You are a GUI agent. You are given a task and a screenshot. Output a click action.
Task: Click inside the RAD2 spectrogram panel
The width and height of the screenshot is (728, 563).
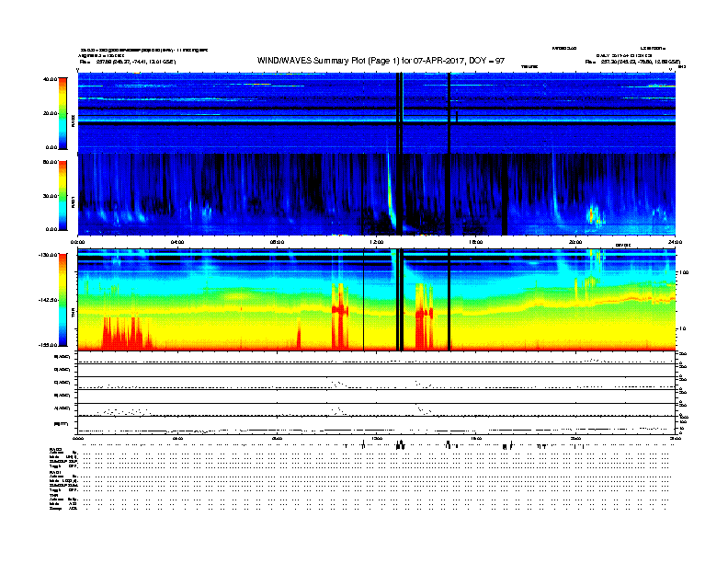377,113
